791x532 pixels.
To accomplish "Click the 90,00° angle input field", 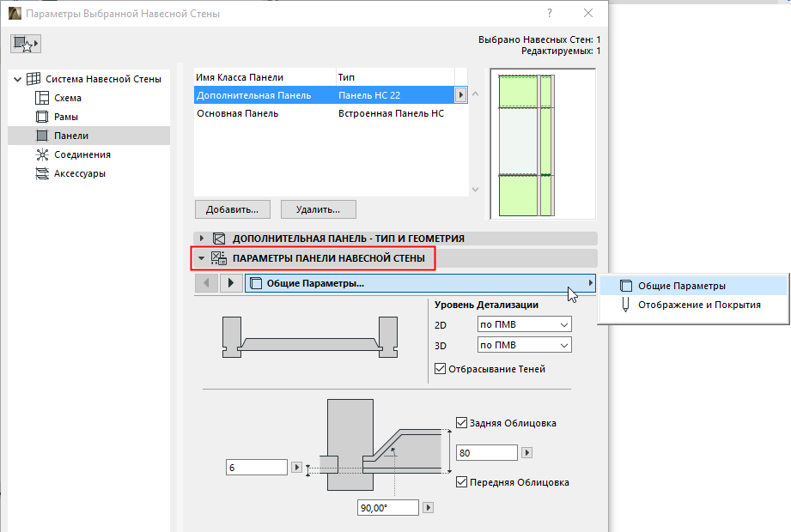I will click(x=386, y=507).
